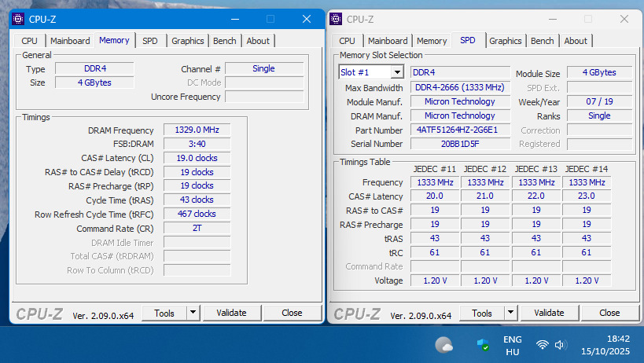
Task: Open Mainboard tab in right window
Action: [388, 41]
